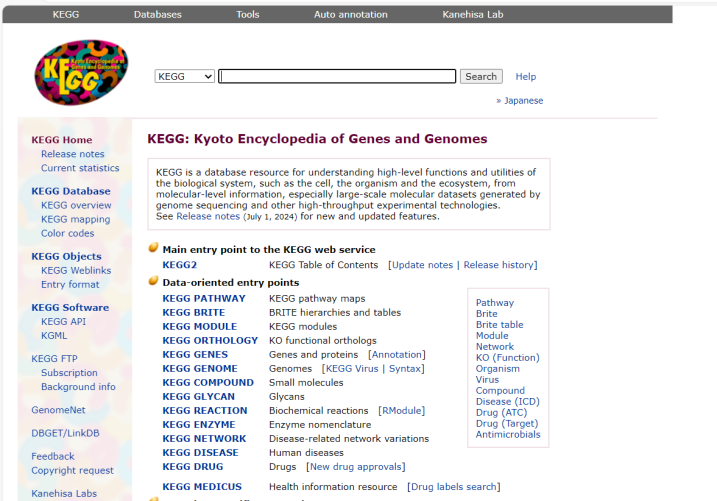Open the KEGG2 table of contents link

tap(179, 265)
